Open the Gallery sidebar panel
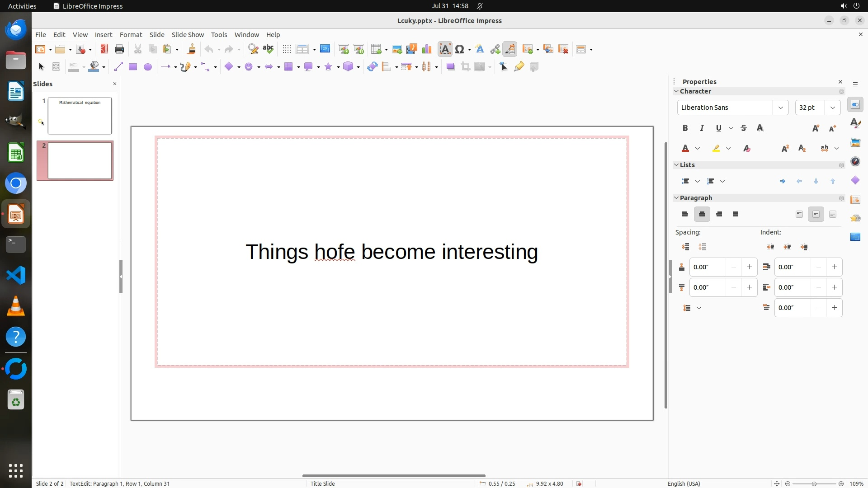Viewport: 868px width, 488px height. tap(855, 143)
